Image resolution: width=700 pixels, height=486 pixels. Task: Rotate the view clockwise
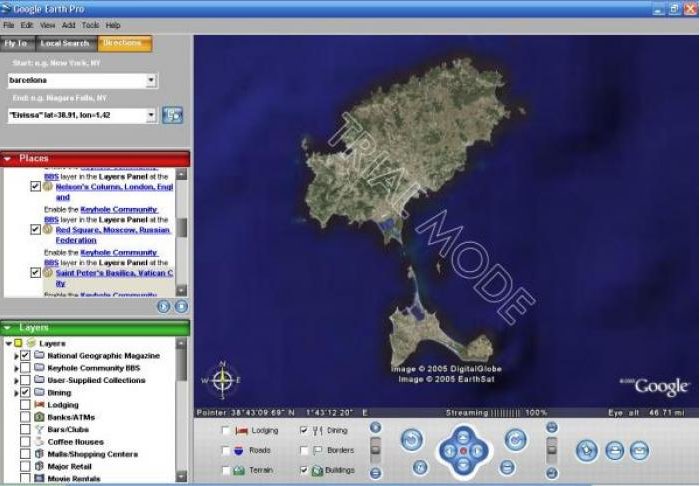coord(516,440)
